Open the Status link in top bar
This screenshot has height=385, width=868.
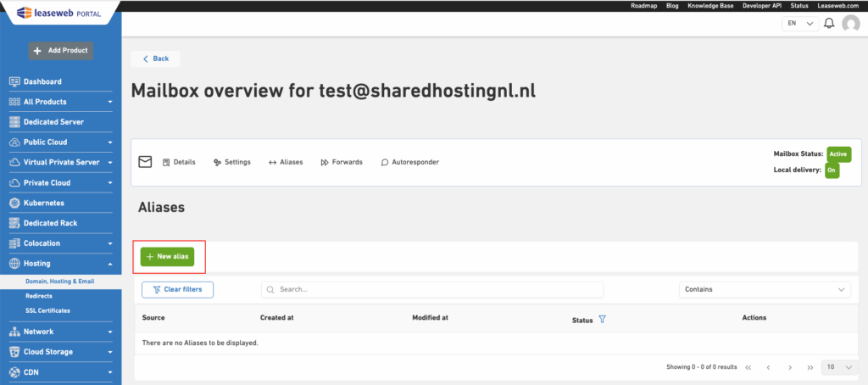click(x=799, y=6)
